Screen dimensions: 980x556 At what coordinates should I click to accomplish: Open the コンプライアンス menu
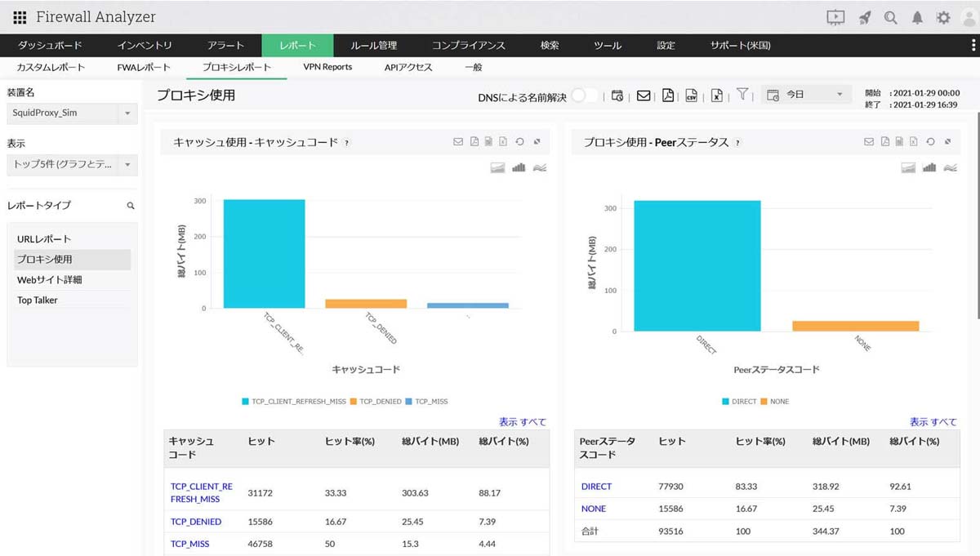[x=468, y=46]
